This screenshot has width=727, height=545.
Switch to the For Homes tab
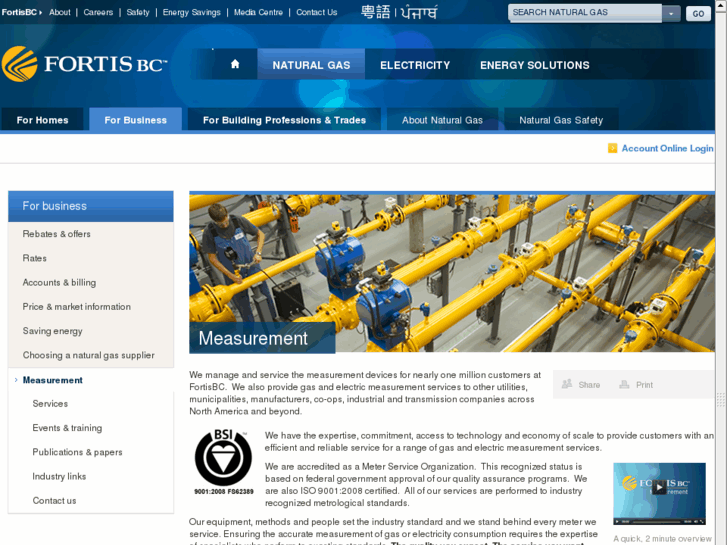point(42,120)
